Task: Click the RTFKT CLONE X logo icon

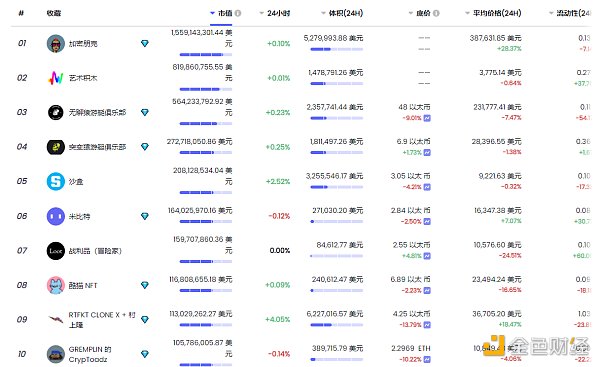Action: coord(56,319)
